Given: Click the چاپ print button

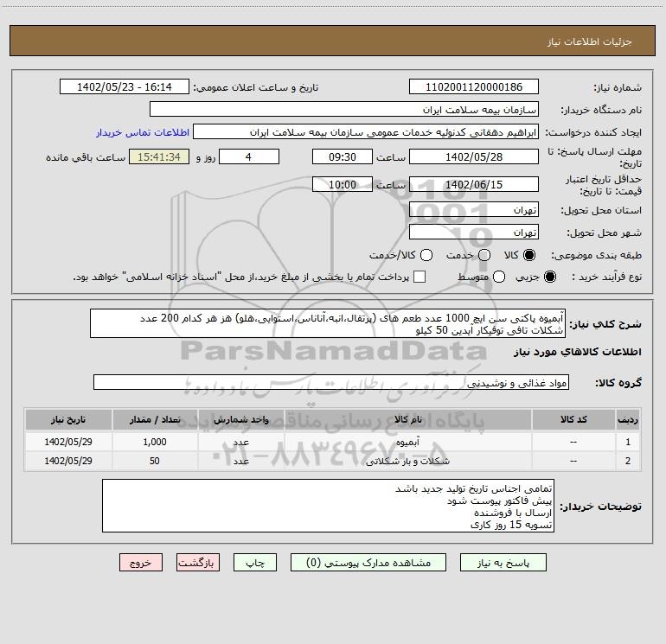Looking at the screenshot, I should pyautogui.click(x=255, y=563).
